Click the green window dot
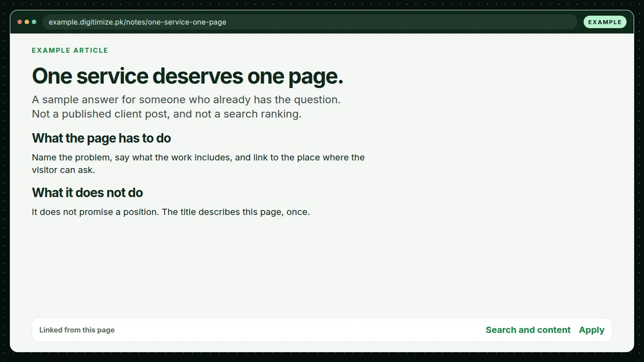This screenshot has height=362, width=644. pos(34,22)
